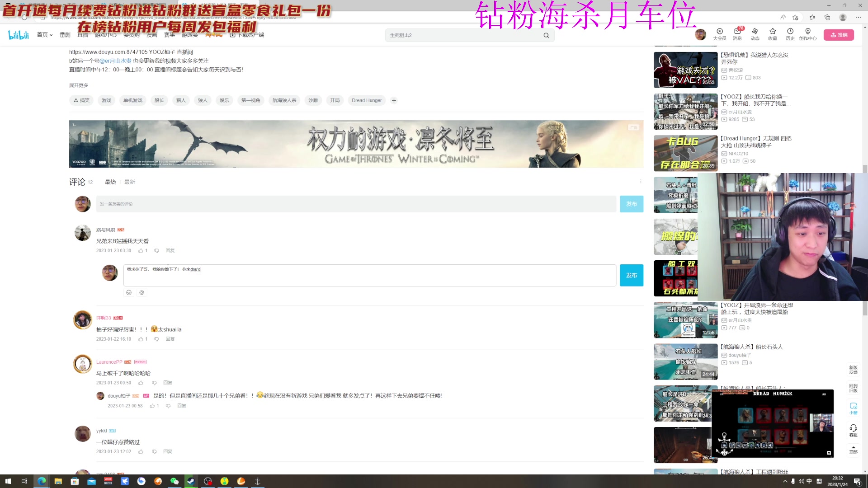Click the bilibili logo
This screenshot has width=868, height=488.
tap(19, 35)
